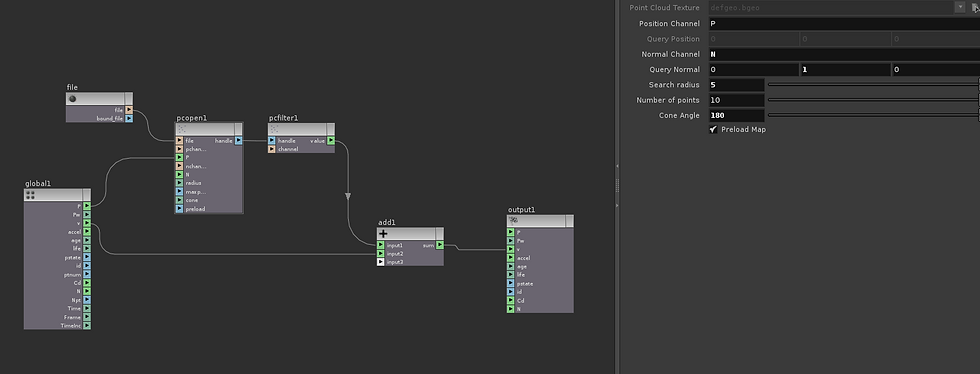Screen dimensions: 980x374
Task: Click middle Query Normal field showing 1
Action: [x=845, y=69]
